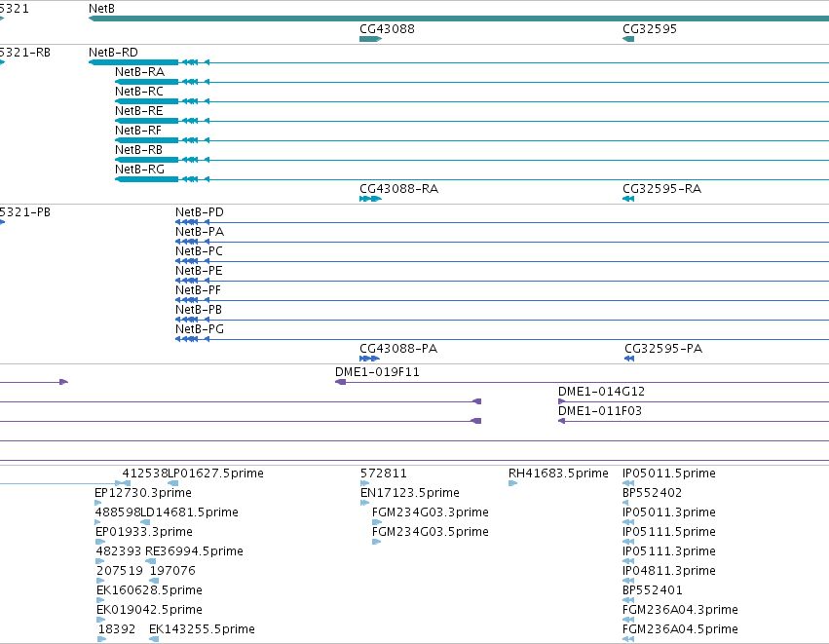Click the 572811 feature label
The image size is (829, 644).
pos(384,474)
